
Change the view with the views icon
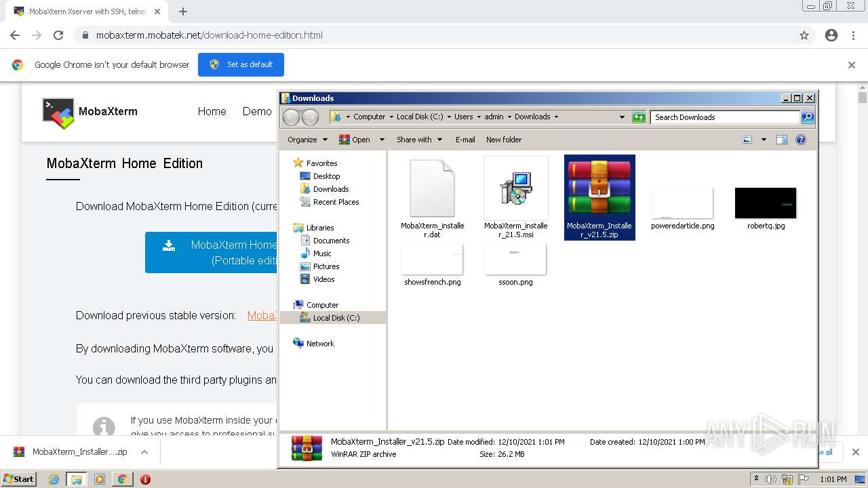pyautogui.click(x=747, y=140)
